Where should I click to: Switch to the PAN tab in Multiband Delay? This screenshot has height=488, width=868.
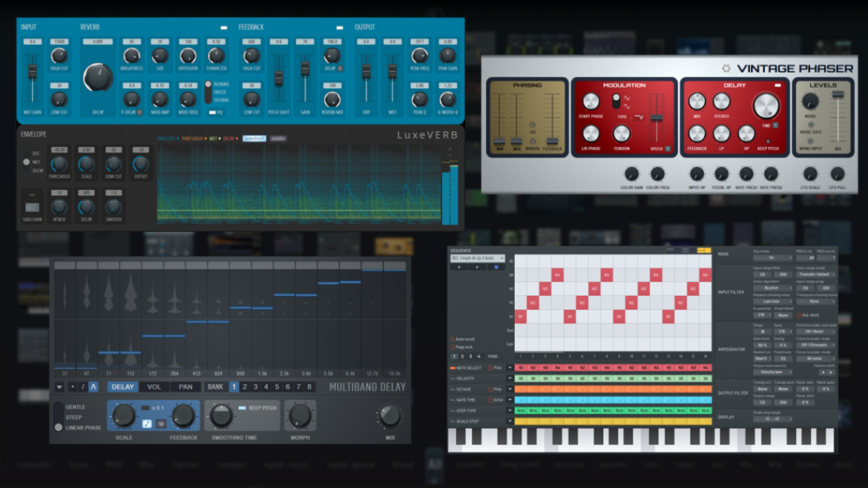click(x=184, y=385)
